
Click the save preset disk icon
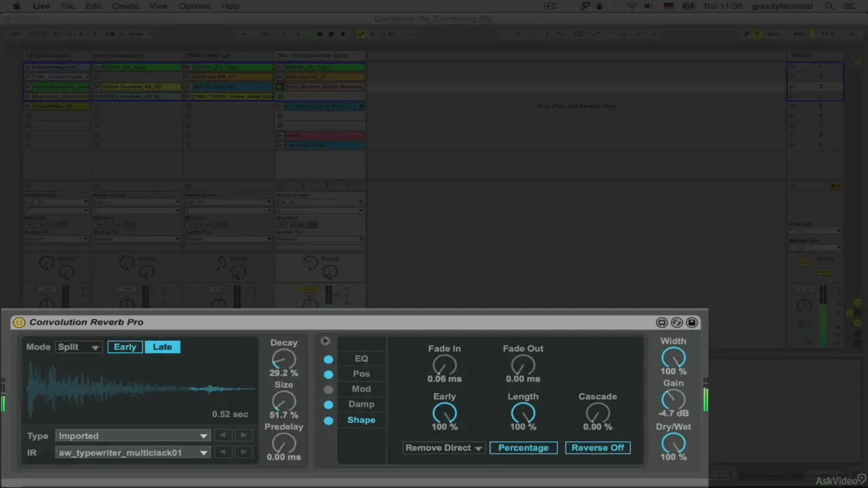pyautogui.click(x=692, y=323)
